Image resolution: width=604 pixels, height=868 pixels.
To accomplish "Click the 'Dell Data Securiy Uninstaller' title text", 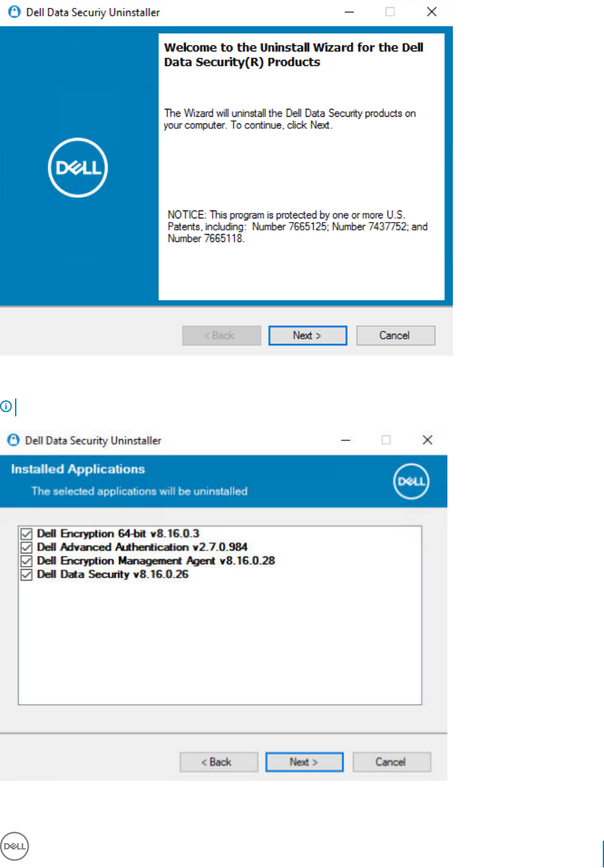I will coord(93,12).
